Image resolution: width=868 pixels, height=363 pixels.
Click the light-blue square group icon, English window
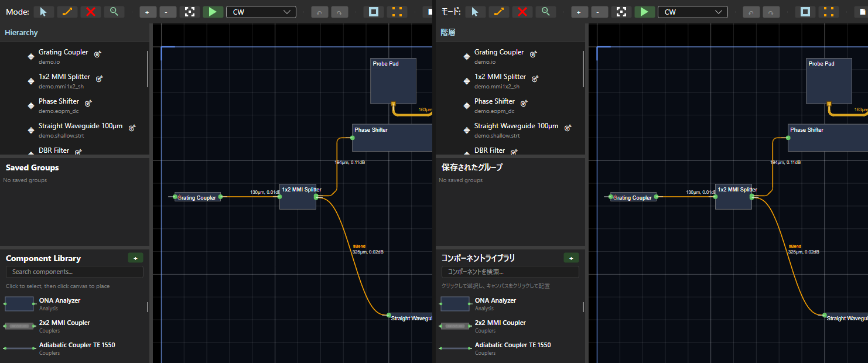point(374,12)
